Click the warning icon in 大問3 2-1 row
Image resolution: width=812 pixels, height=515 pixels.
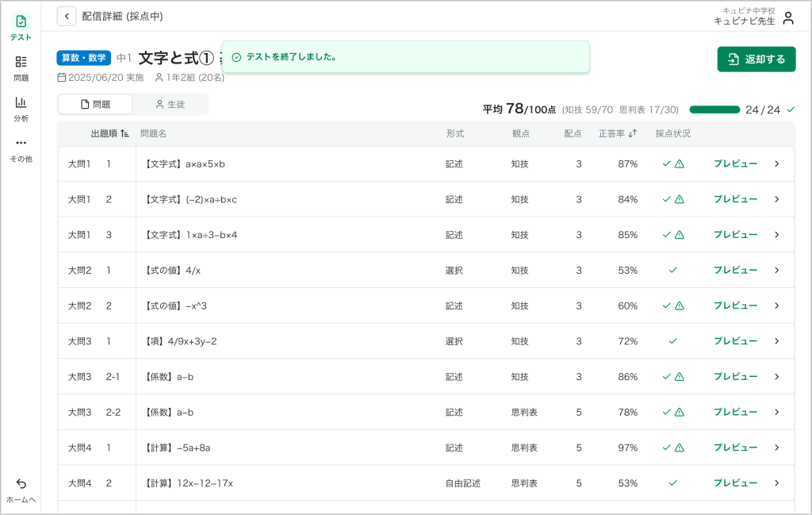tap(680, 377)
